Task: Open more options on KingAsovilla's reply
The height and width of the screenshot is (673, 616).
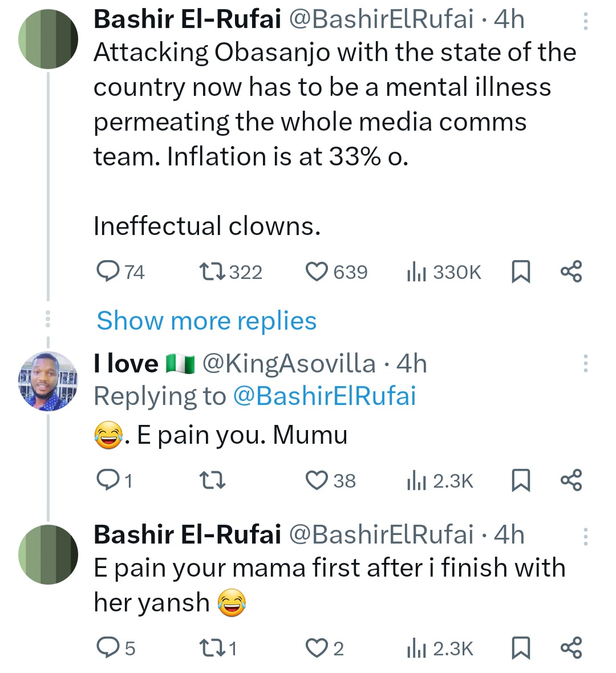Action: [585, 363]
